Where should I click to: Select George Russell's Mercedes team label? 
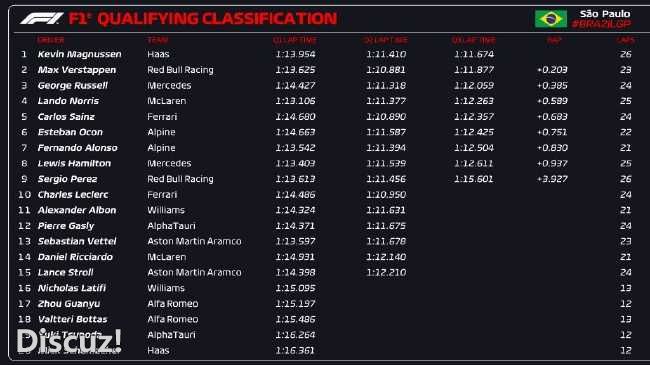click(x=169, y=85)
